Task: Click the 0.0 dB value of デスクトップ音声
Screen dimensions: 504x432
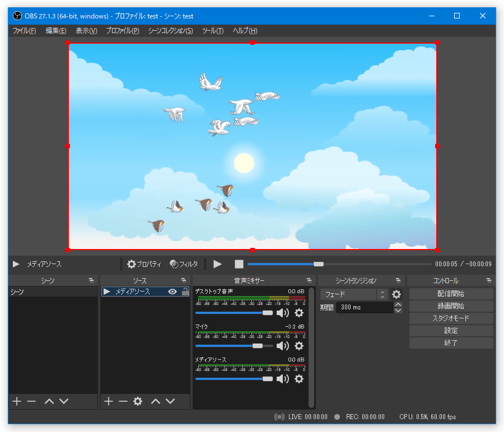Action: 296,292
